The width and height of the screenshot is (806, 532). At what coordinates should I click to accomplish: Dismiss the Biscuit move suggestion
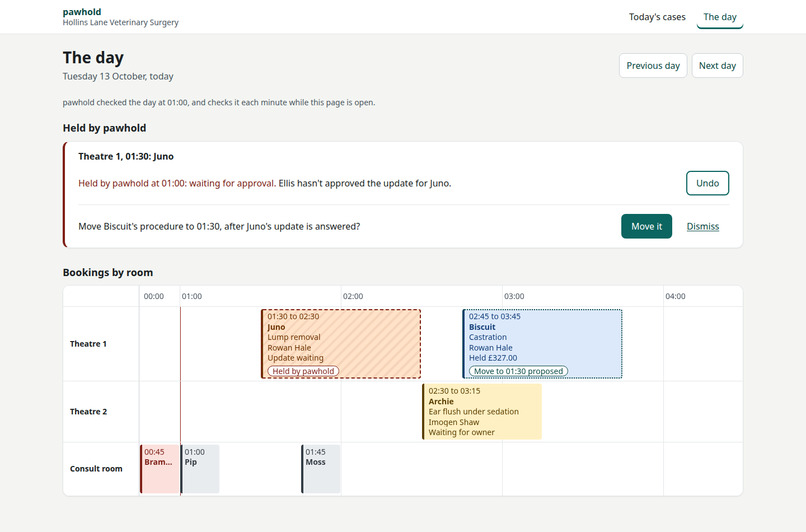(703, 227)
